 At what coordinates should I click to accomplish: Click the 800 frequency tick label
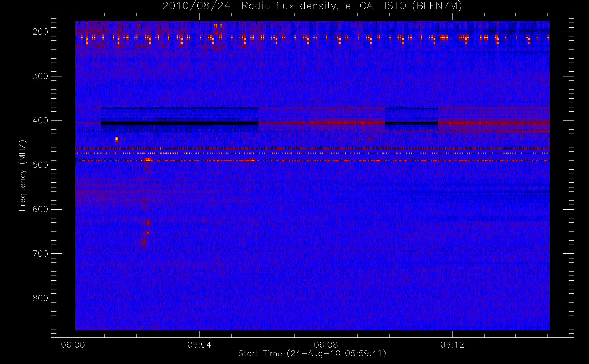[40, 298]
